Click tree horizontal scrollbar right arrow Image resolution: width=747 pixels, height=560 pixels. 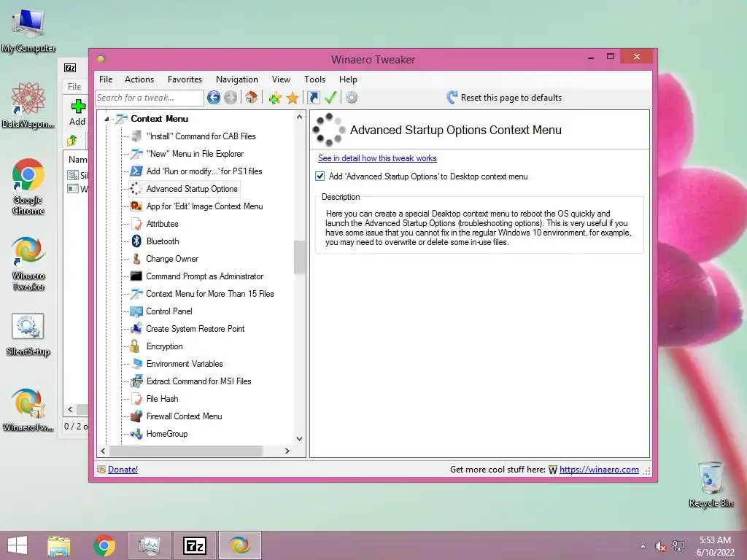(287, 451)
